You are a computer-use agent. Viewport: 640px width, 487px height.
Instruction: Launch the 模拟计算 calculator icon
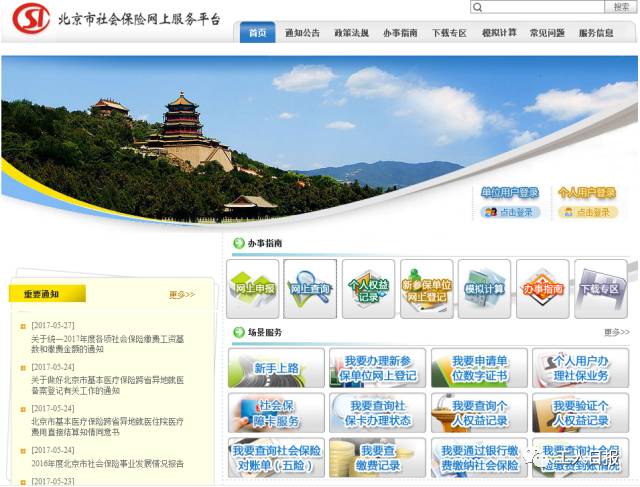(x=485, y=288)
